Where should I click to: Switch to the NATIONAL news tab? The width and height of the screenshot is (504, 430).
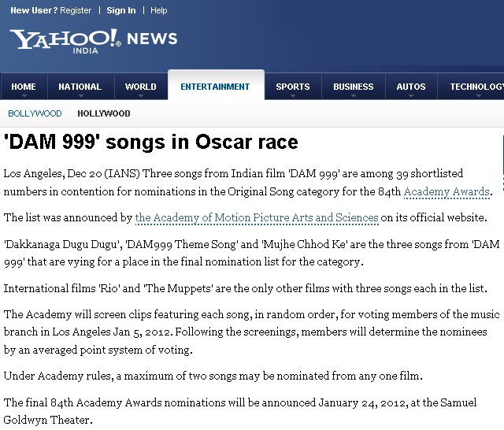point(80,87)
